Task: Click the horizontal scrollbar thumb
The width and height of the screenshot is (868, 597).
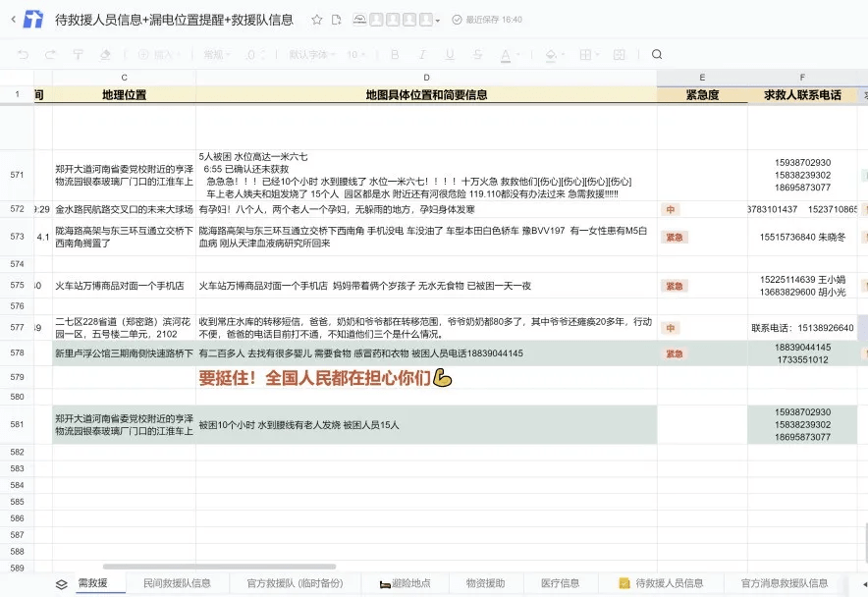Action: click(219, 567)
